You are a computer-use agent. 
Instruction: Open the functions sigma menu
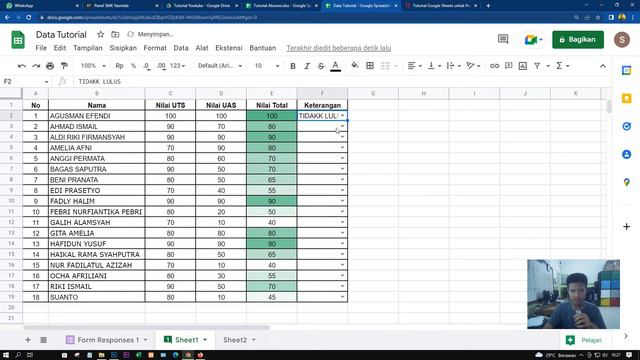pos(562,66)
